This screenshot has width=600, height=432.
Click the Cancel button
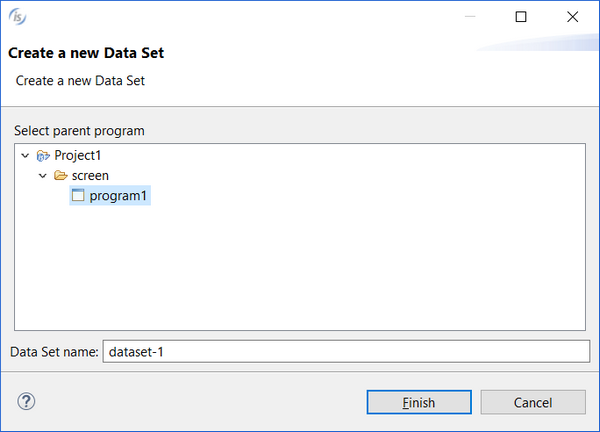[x=533, y=402]
